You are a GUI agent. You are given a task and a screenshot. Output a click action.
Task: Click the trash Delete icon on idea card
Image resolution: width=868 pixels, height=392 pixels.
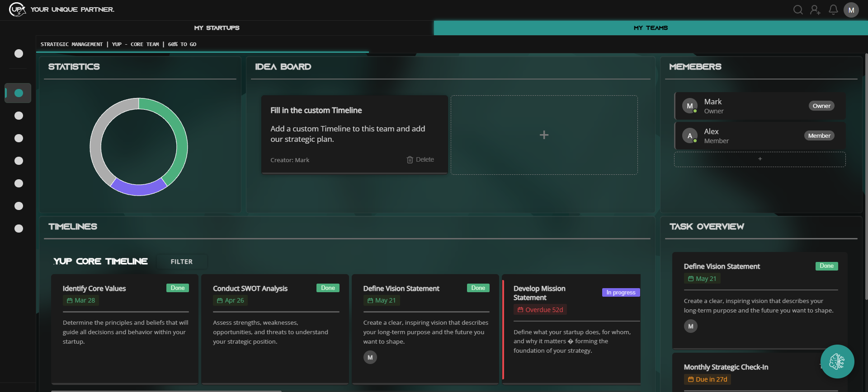410,160
